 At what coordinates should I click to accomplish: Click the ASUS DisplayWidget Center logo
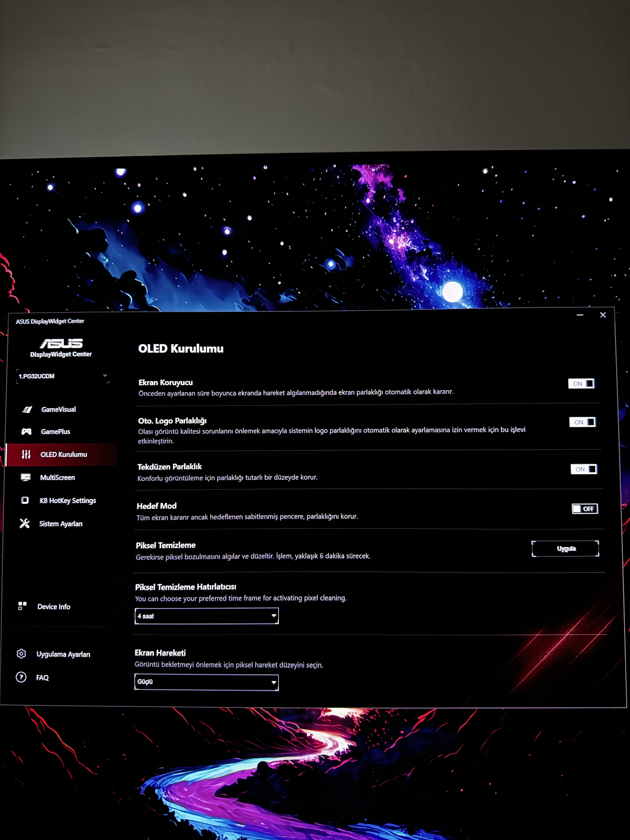(61, 348)
